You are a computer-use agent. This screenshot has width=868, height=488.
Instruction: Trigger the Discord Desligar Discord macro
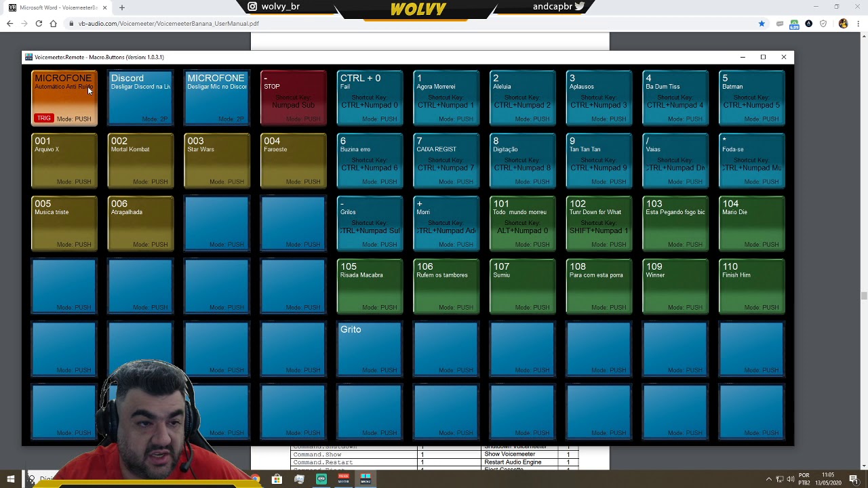pos(140,98)
